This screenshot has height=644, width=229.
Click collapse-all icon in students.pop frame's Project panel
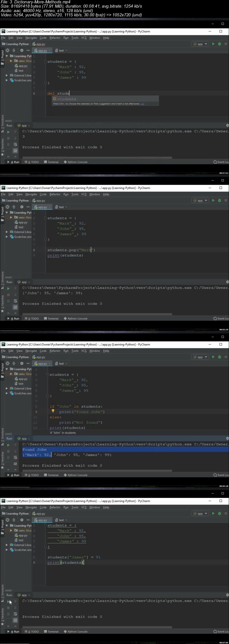pos(14,207)
